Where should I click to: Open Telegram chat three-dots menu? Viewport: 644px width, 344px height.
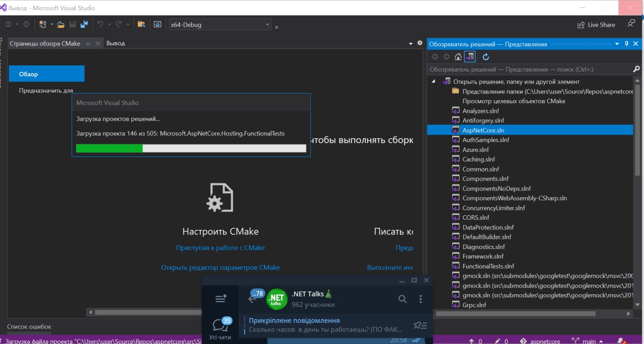click(421, 299)
